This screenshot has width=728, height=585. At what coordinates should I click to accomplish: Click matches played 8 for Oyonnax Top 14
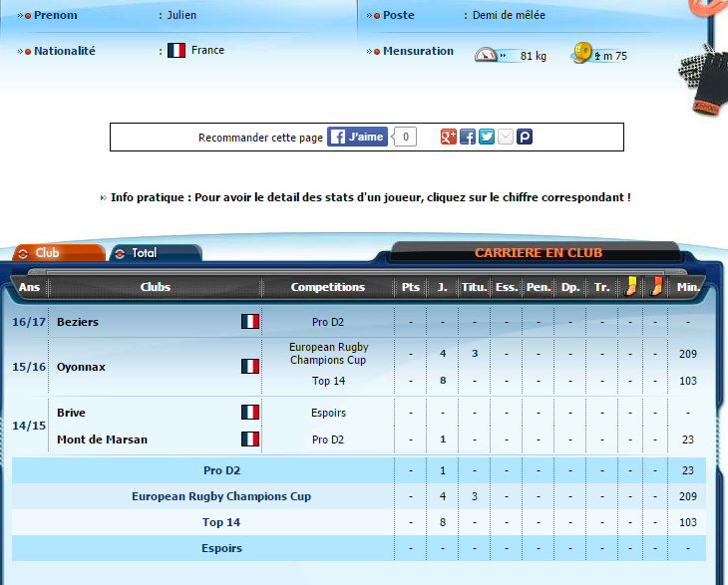point(443,381)
